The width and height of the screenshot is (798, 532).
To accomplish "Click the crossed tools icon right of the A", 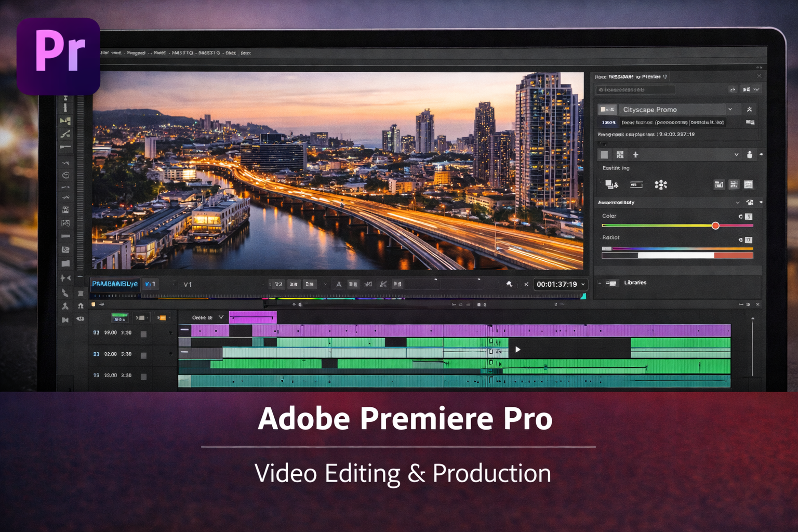I will click(x=383, y=284).
